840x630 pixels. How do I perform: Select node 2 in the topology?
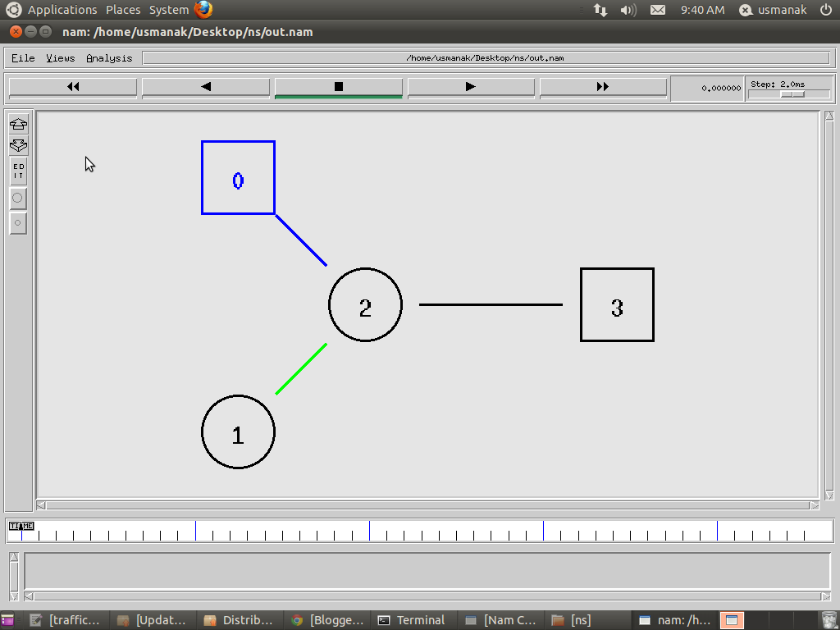(x=365, y=304)
